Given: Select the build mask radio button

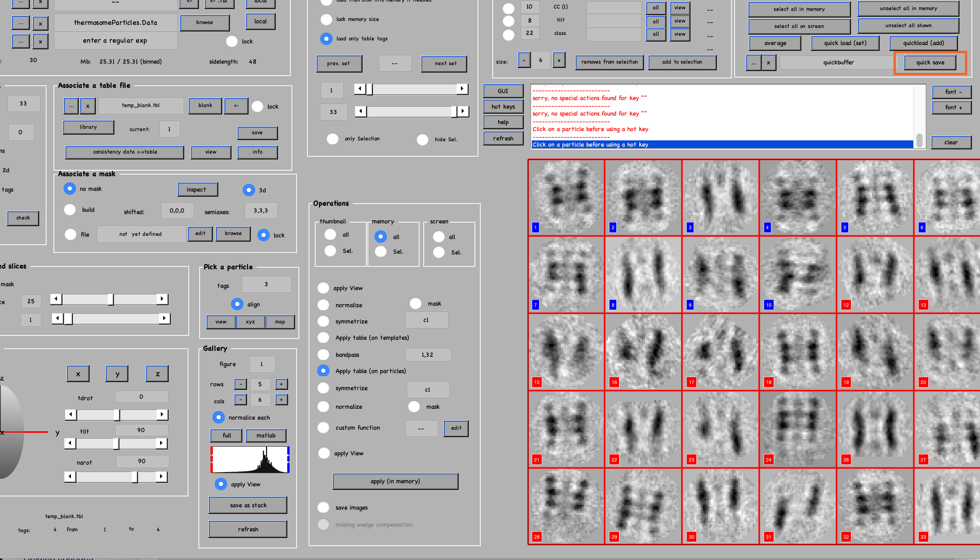Looking at the screenshot, I should (70, 210).
